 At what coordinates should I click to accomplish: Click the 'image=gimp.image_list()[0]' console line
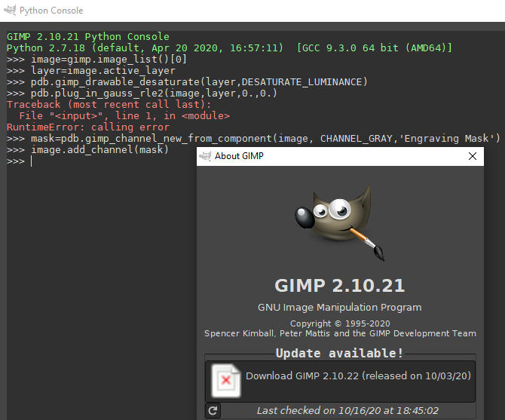(96, 60)
